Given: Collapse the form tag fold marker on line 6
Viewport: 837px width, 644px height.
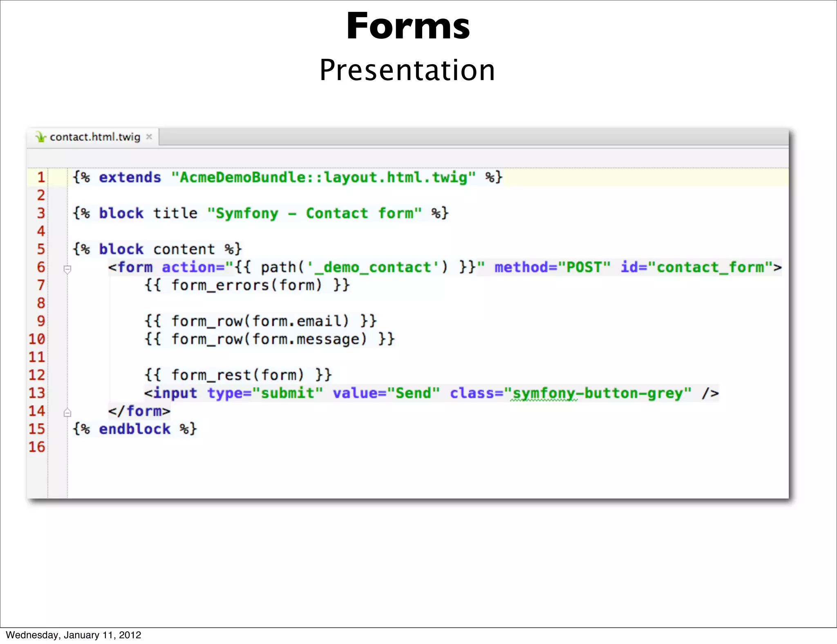Looking at the screenshot, I should coord(67,268).
